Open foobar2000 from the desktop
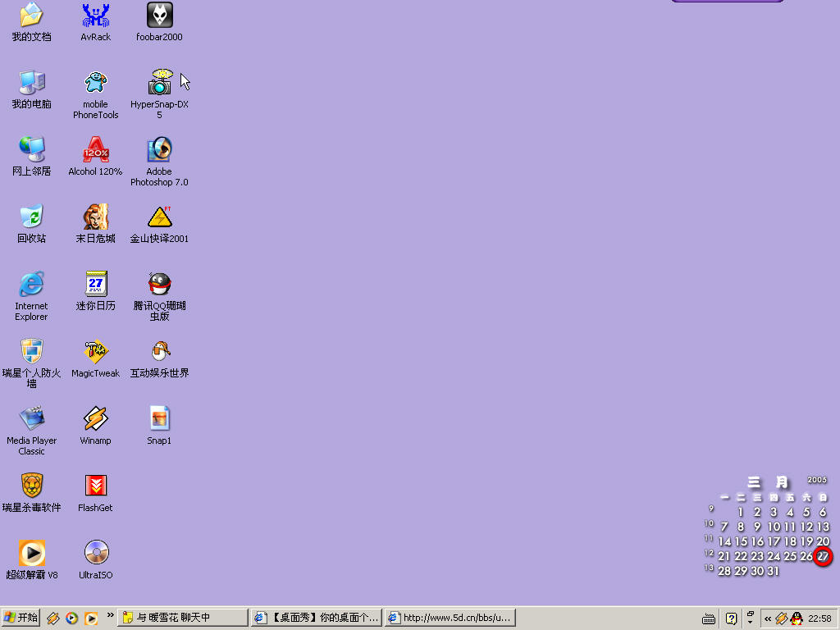 click(160, 15)
